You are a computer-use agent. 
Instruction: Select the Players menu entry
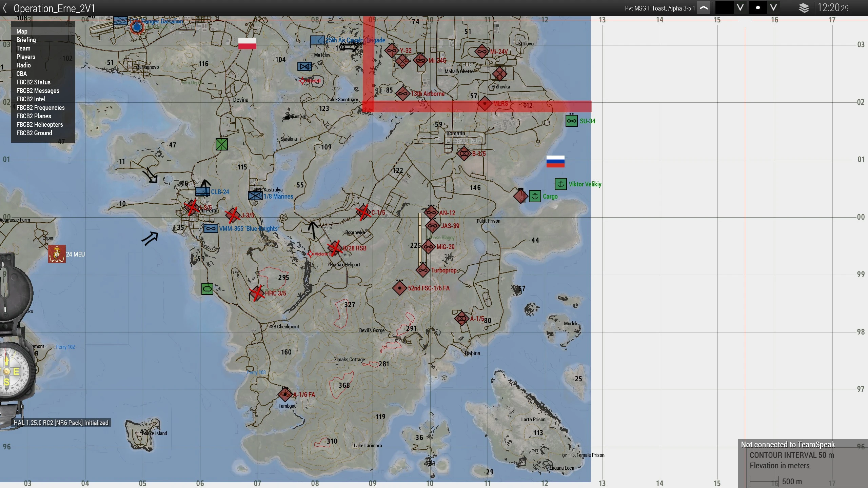click(26, 57)
